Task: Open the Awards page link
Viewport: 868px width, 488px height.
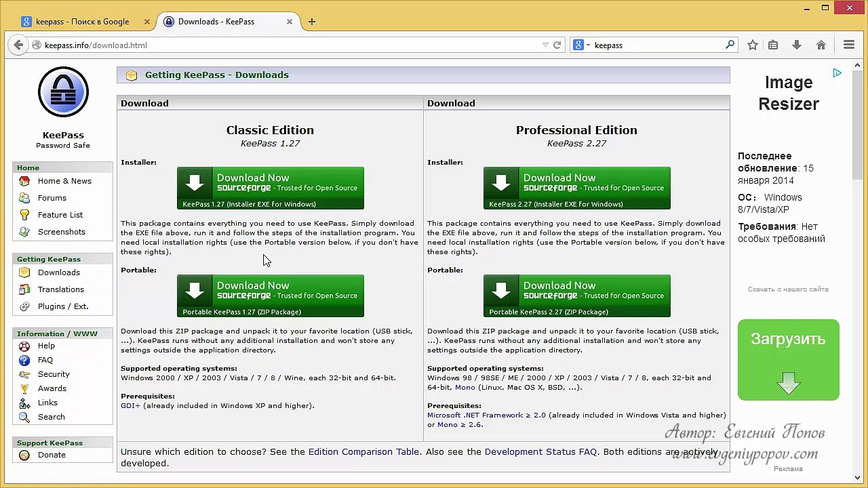Action: (x=52, y=388)
